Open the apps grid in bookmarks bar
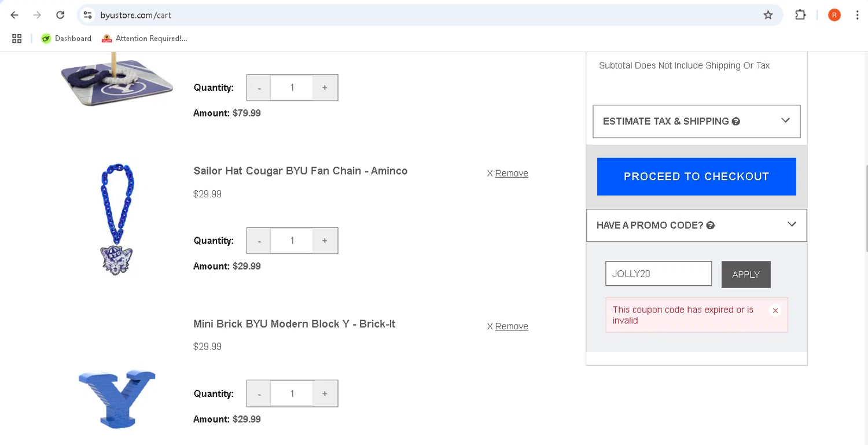This screenshot has width=868, height=445. tap(17, 38)
